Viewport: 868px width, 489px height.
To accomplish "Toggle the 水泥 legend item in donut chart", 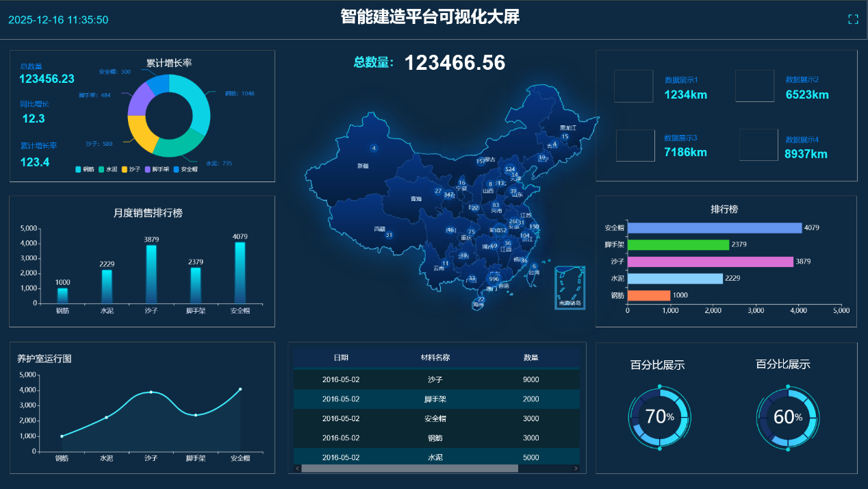I will click(x=108, y=169).
